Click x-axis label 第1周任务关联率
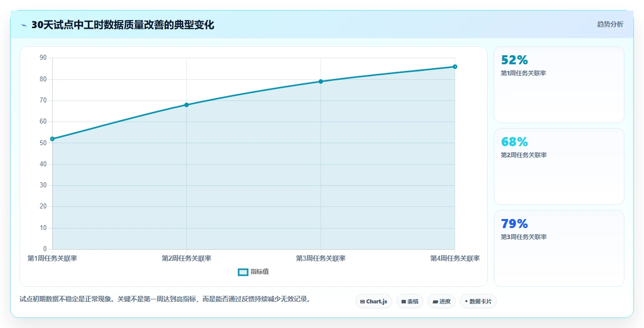The height and width of the screenshot is (328, 644). tap(52, 258)
